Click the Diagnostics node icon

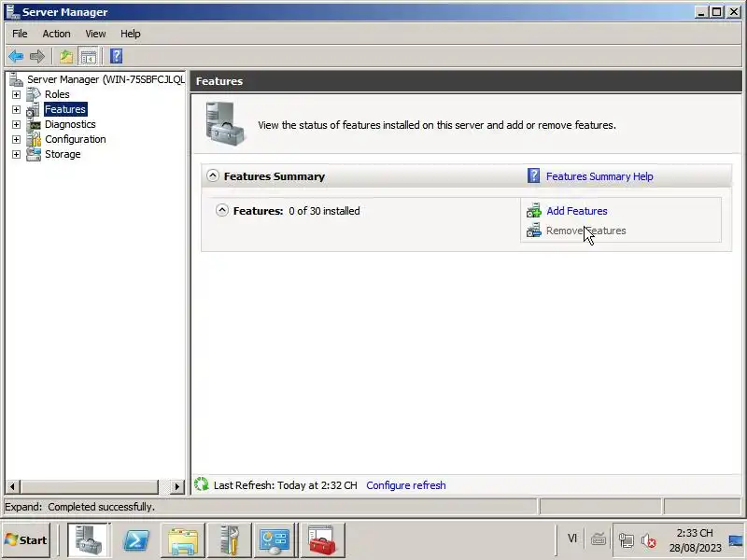34,124
